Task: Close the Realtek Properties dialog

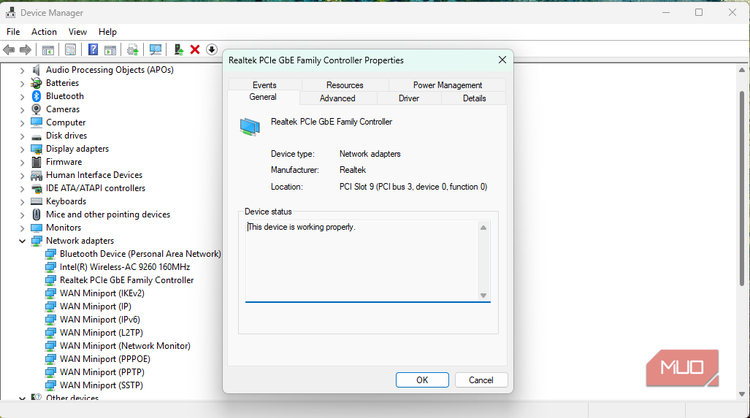Action: (x=502, y=60)
